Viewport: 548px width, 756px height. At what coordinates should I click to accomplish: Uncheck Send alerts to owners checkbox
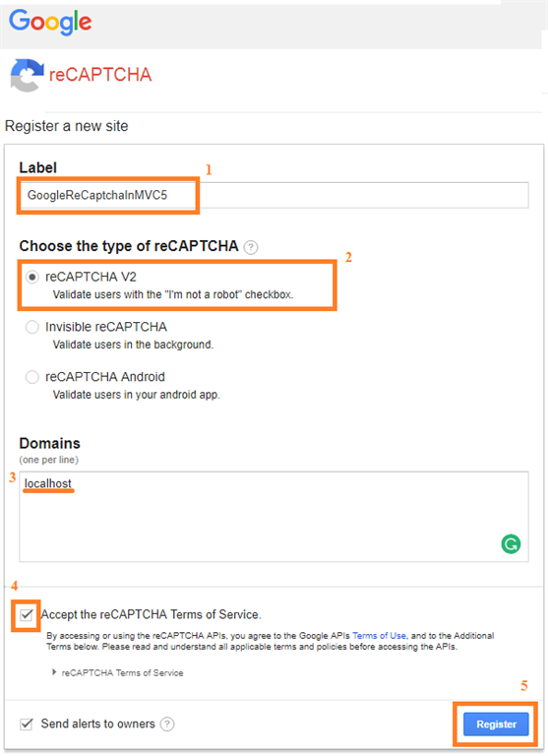[27, 724]
